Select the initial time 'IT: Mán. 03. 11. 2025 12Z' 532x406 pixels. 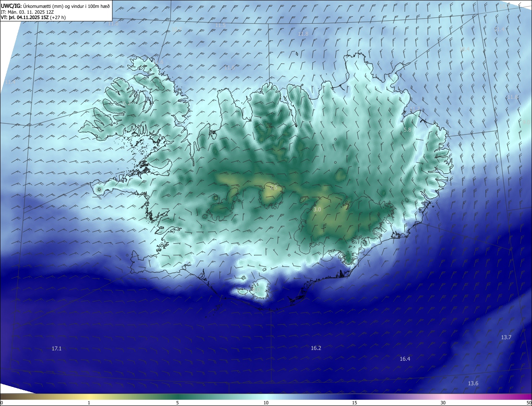click(27, 12)
